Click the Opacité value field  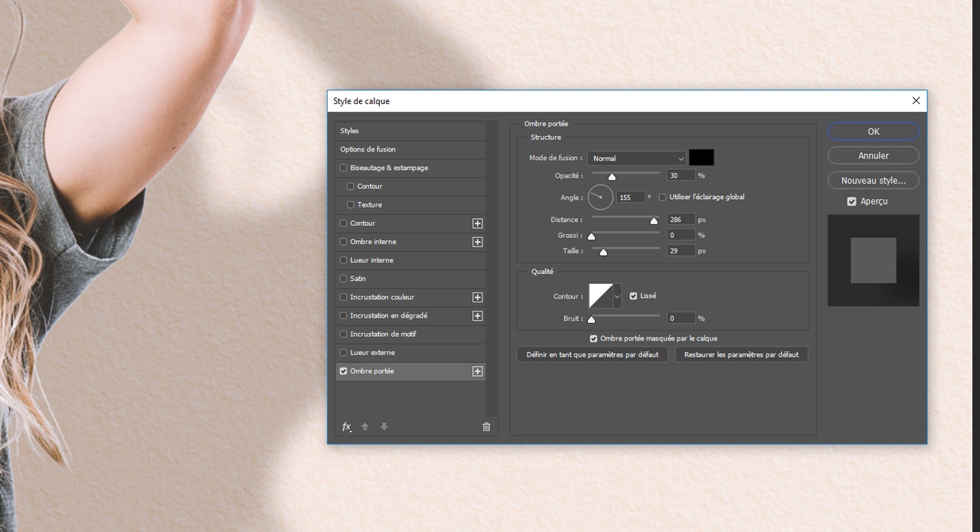681,176
